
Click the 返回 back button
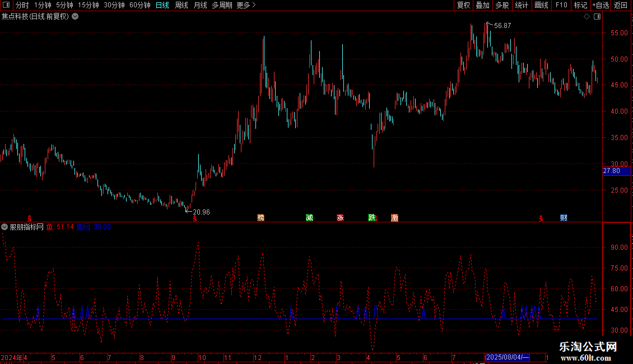[x=621, y=5]
